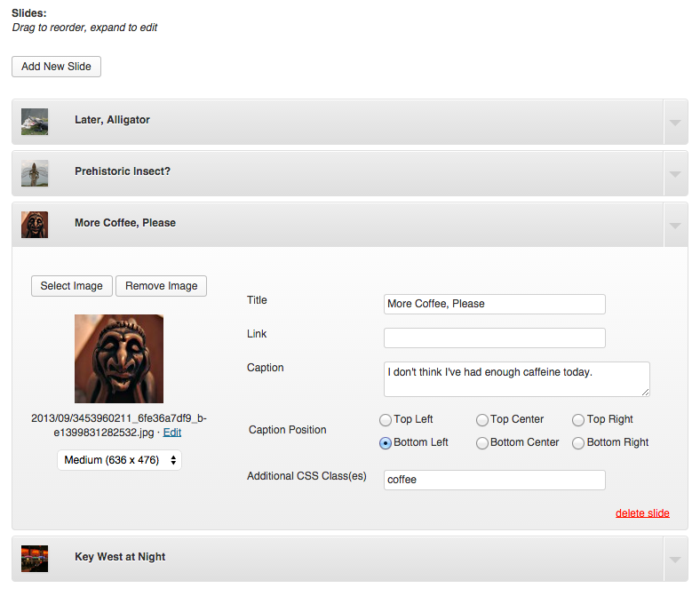Expand the Later, Alligator slide arrow

pyautogui.click(x=675, y=122)
